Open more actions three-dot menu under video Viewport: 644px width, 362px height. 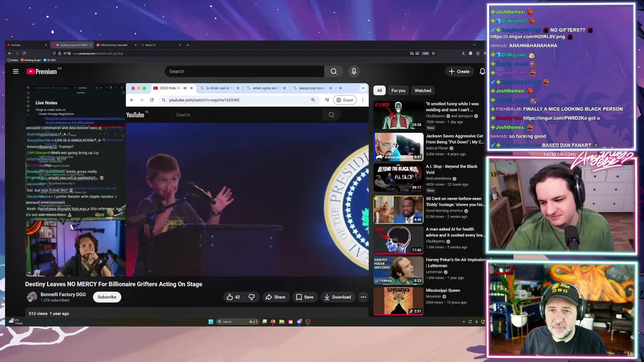[363, 297]
